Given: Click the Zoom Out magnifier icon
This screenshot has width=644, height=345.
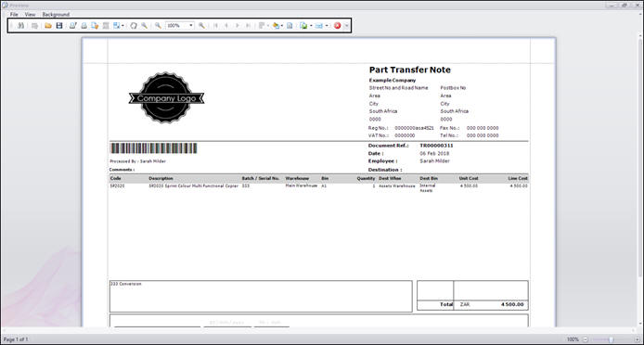Looking at the screenshot, I should tap(158, 25).
